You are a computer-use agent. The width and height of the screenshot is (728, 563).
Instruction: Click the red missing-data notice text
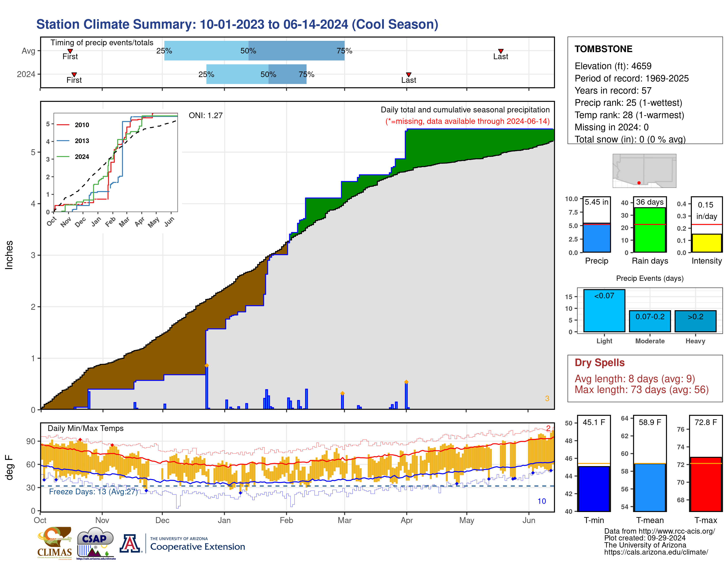coord(467,121)
